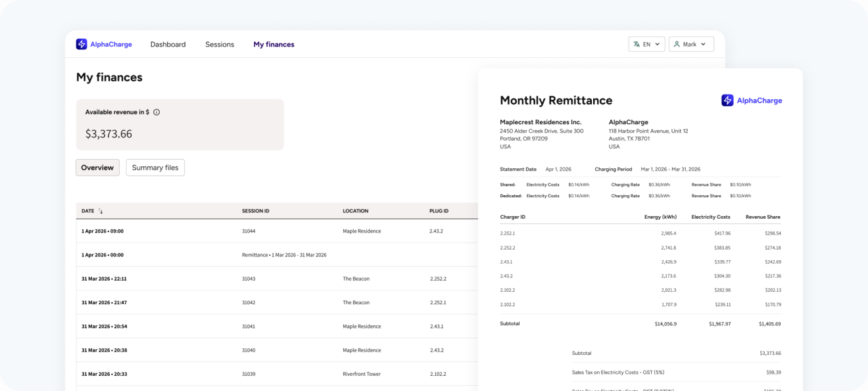Click the date 31 Mar 2026 • 20:38
868x391 pixels.
pos(104,350)
